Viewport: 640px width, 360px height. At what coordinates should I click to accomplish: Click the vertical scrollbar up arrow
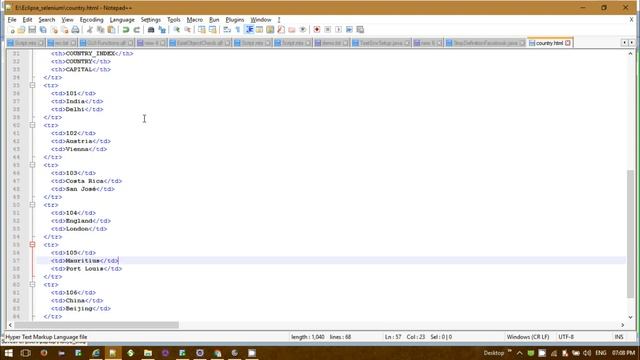631,53
